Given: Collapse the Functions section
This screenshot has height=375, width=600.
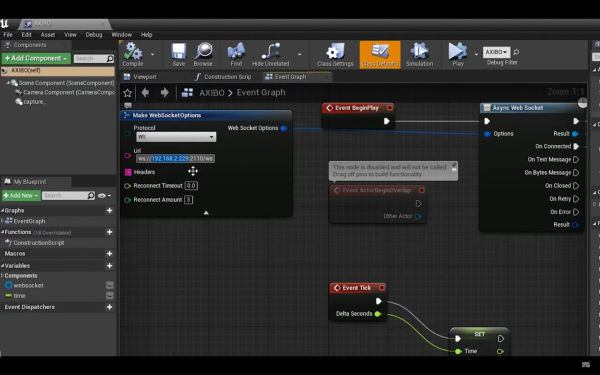Looking at the screenshot, I should pyautogui.click(x=2, y=232).
